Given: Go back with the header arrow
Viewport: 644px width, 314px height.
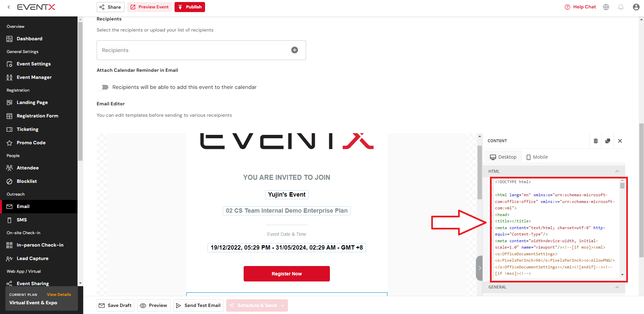Looking at the screenshot, I should pos(9,7).
